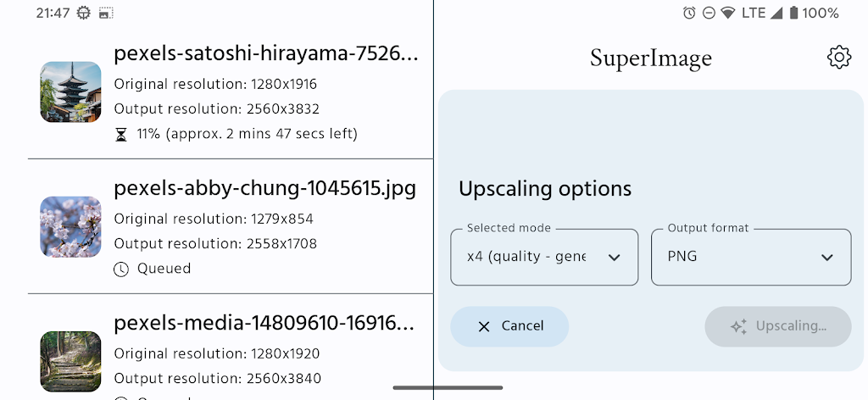Tap the Wi-Fi icon in status bar
The image size is (868, 400).
[728, 13]
